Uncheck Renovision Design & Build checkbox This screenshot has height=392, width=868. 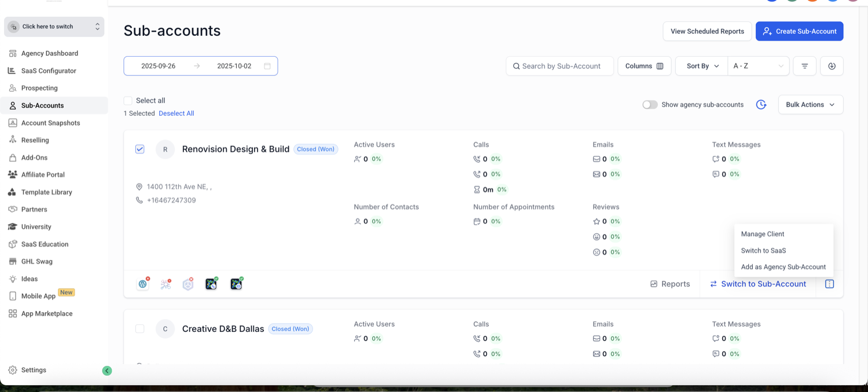point(140,149)
